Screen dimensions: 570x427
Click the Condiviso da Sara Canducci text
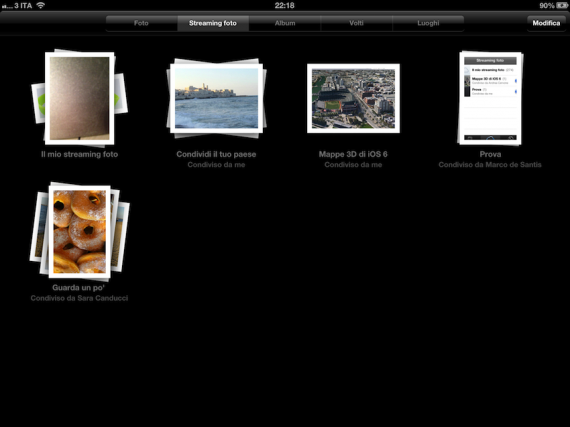pyautogui.click(x=79, y=298)
